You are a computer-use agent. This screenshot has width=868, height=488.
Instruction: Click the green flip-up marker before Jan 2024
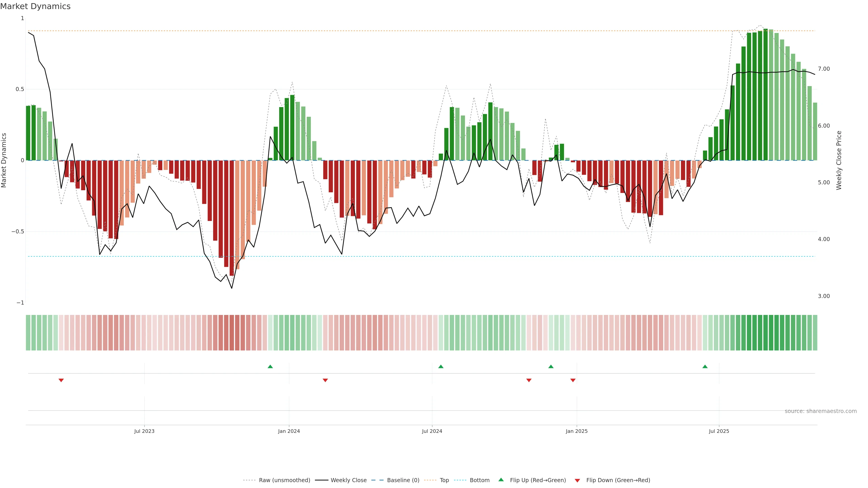270,366
